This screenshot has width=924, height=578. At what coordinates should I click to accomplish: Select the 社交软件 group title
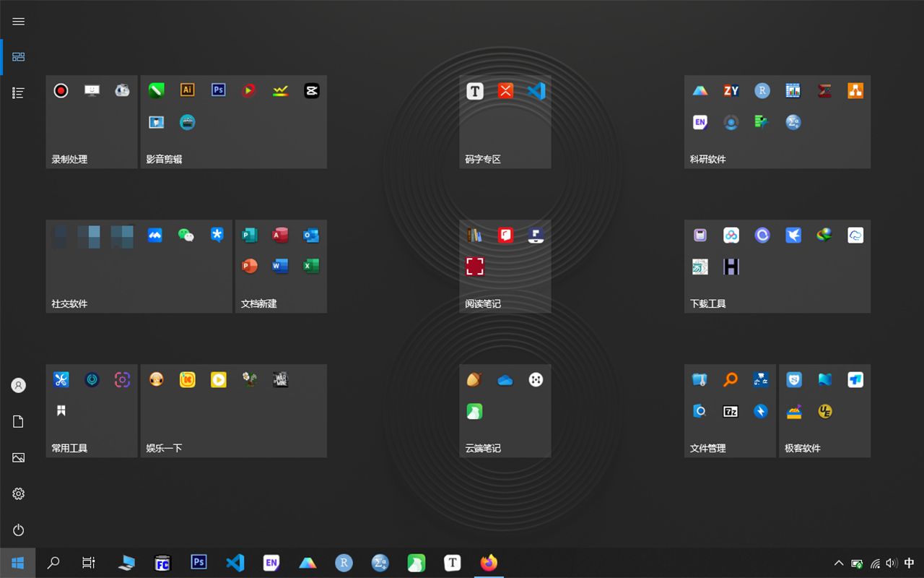tap(69, 303)
